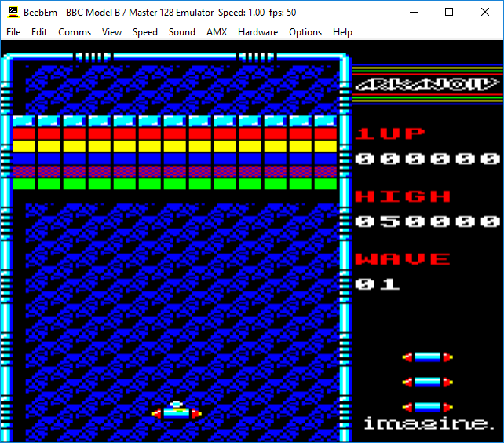The height and width of the screenshot is (443, 504).
Task: Click the top spare life paddle icon
Action: [428, 357]
